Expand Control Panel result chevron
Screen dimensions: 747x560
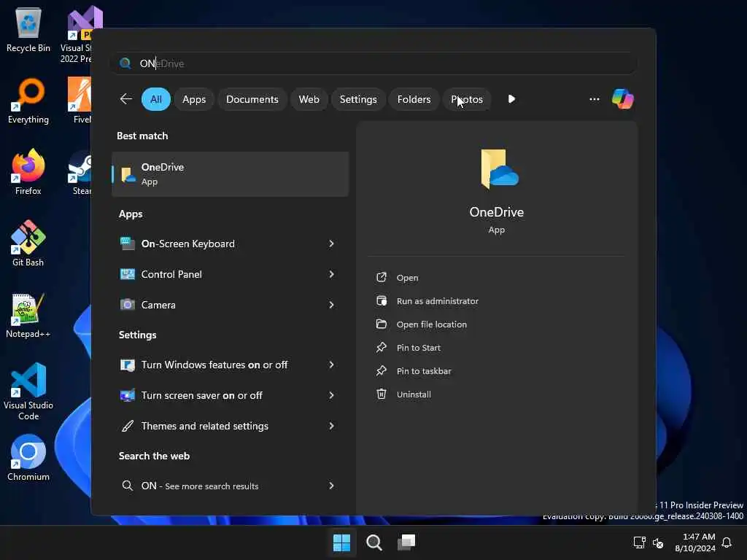331,274
